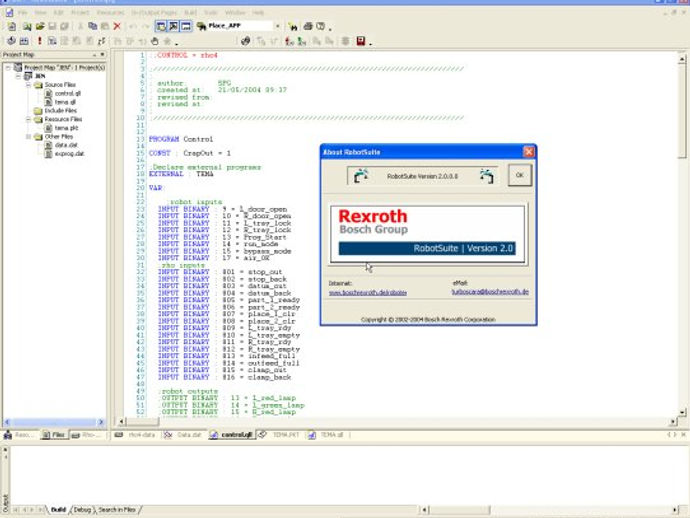Click the eMail address link in the dialog
The width and height of the screenshot is (690, 518).
(x=490, y=292)
